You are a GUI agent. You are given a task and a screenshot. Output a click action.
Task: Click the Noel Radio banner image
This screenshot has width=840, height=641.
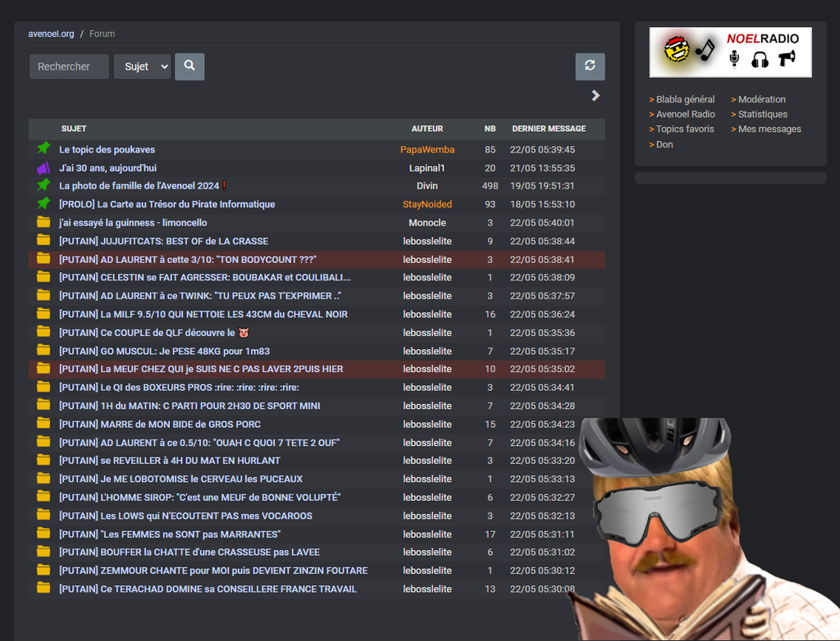[730, 52]
